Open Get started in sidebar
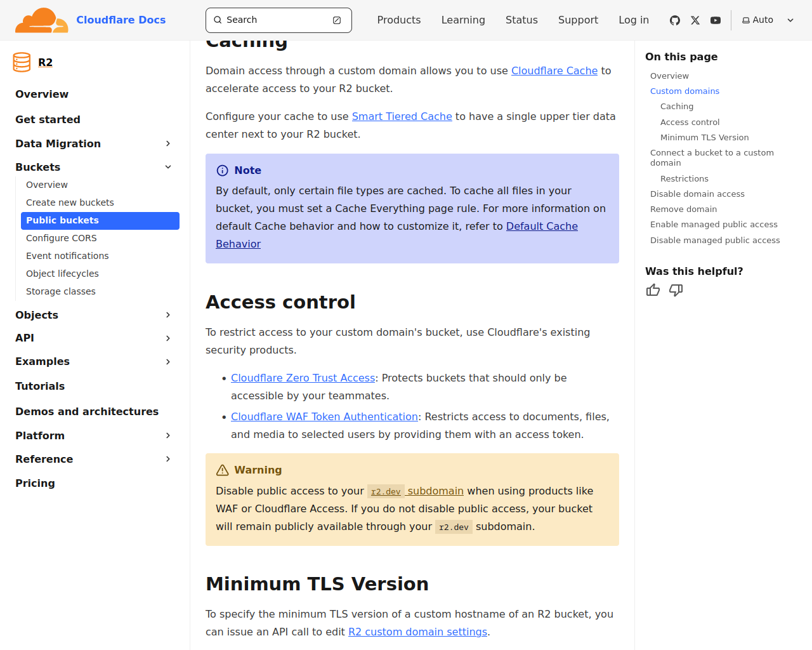The width and height of the screenshot is (812, 650). [x=48, y=119]
